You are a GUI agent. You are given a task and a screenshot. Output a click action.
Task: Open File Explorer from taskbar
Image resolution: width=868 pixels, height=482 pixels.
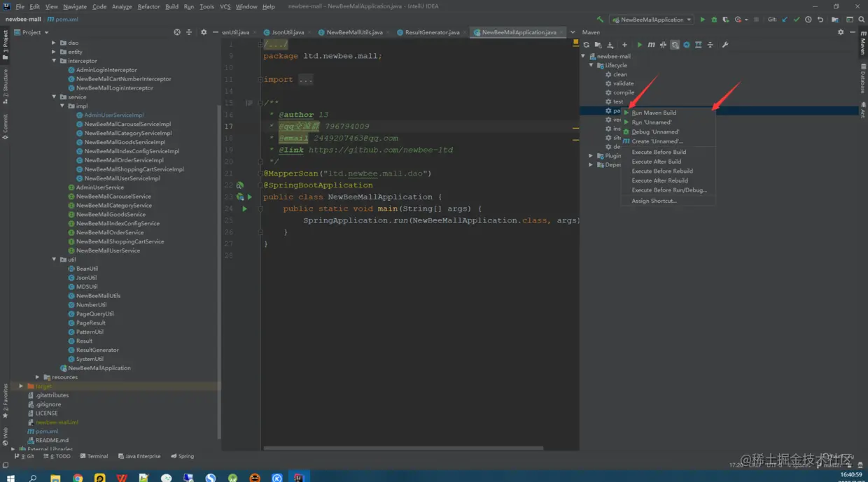pos(55,478)
